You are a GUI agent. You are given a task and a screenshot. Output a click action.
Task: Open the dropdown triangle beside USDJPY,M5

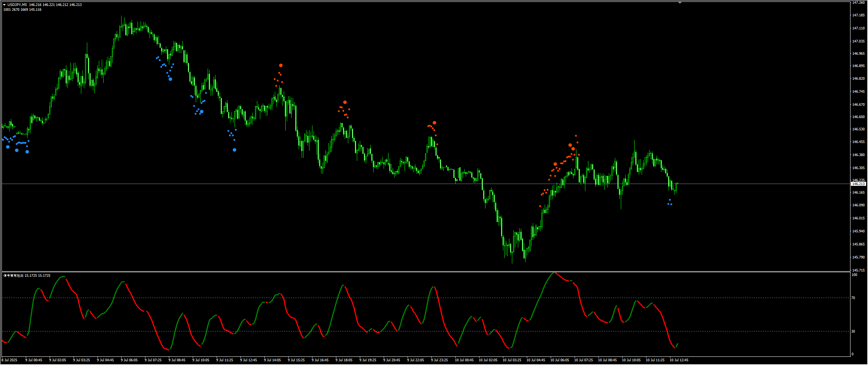point(4,5)
